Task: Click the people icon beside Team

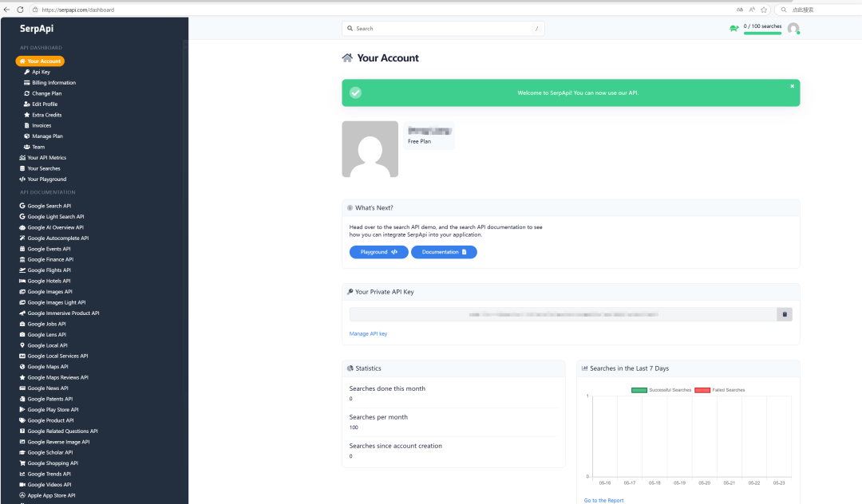Action: coord(26,148)
